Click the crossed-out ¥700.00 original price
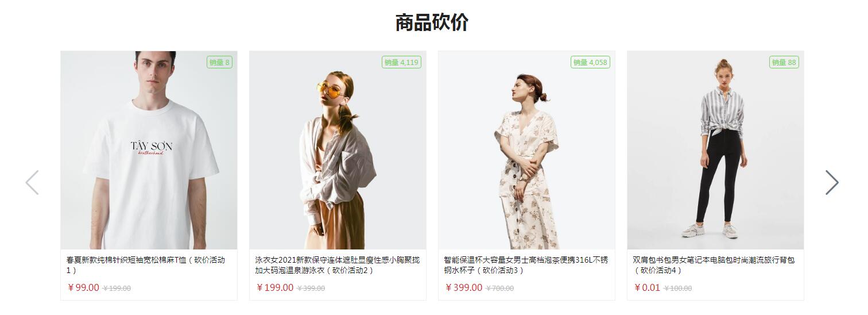This screenshot has width=868, height=315. 500,289
